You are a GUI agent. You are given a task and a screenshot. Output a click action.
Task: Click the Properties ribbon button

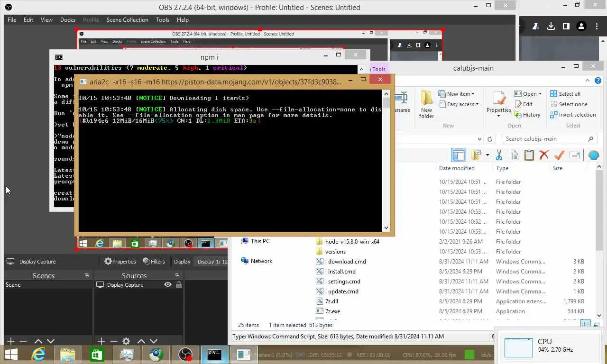point(499,104)
